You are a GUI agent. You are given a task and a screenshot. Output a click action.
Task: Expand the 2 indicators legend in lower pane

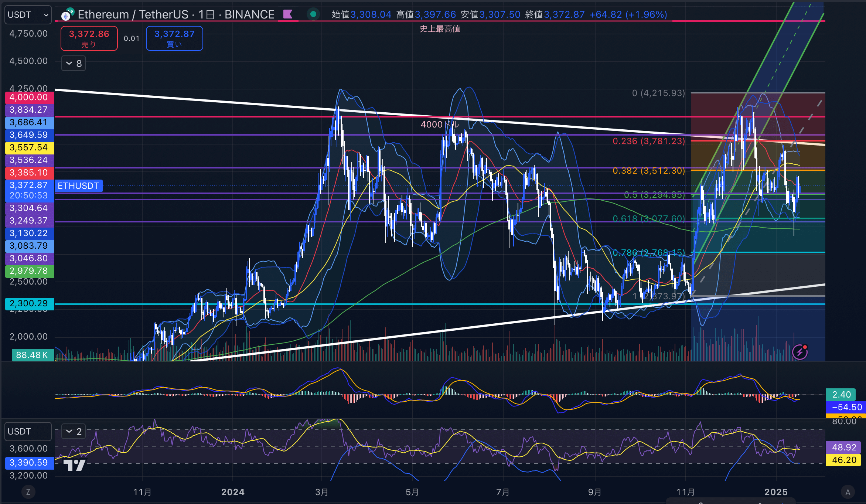pos(74,431)
